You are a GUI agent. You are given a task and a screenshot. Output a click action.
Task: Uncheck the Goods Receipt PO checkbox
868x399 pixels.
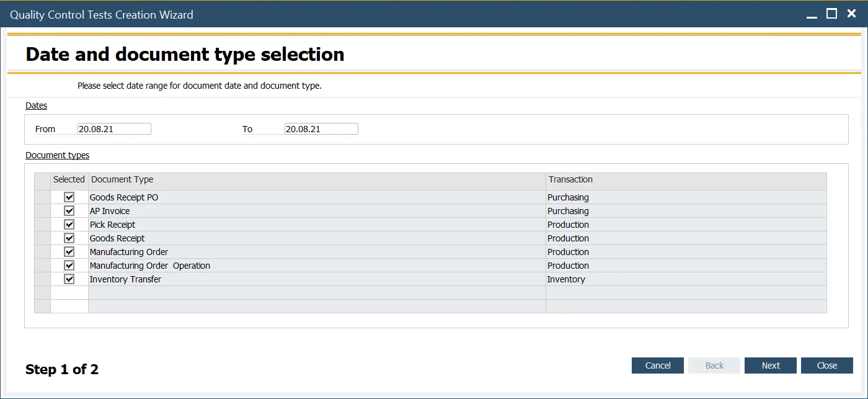(69, 197)
